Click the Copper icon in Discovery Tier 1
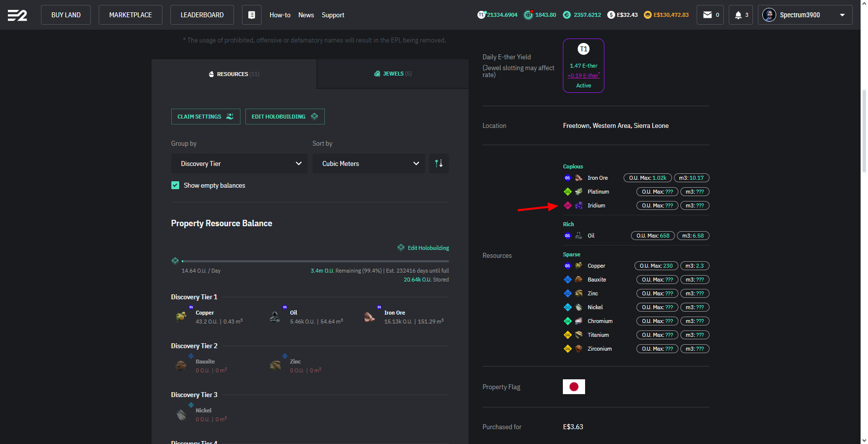 [181, 317]
